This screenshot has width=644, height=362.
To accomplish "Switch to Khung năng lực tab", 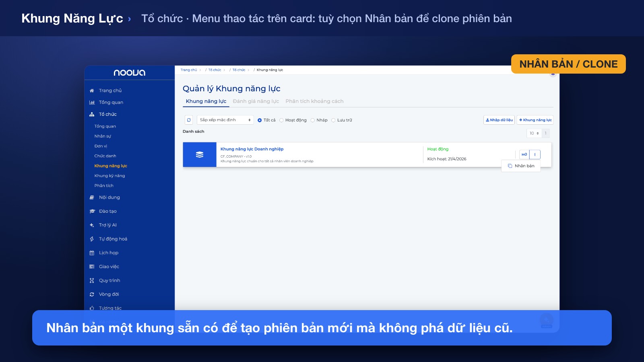I will pos(206,101).
